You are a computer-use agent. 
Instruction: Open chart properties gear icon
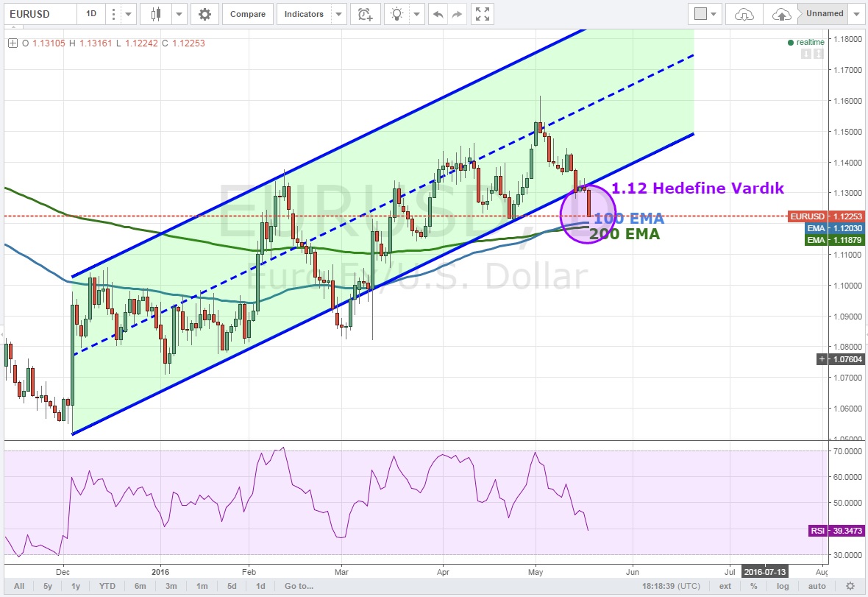(204, 14)
